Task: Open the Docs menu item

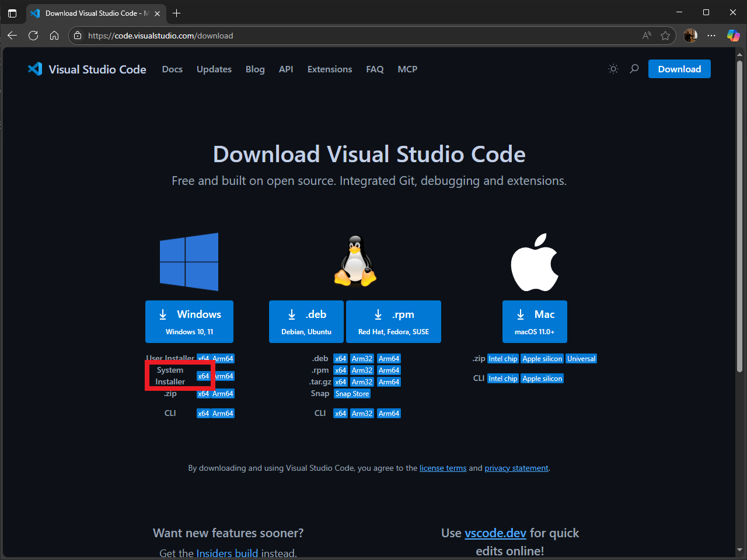Action: pyautogui.click(x=172, y=69)
